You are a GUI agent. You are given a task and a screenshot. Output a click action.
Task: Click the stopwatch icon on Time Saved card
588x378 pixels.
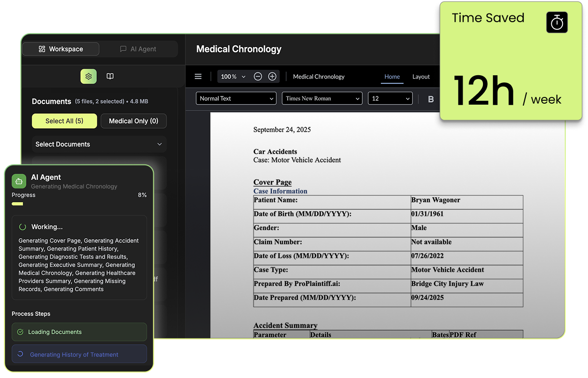point(557,22)
